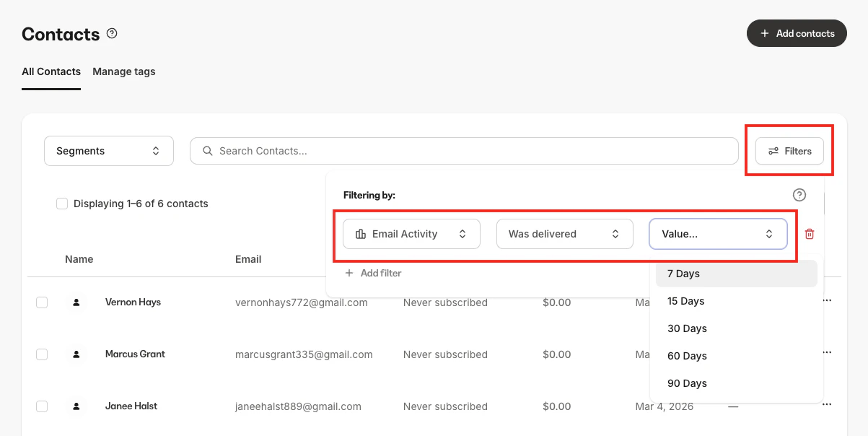Click email janeehalst889@gmail.com
Screen dimensions: 868x436
coord(298,406)
